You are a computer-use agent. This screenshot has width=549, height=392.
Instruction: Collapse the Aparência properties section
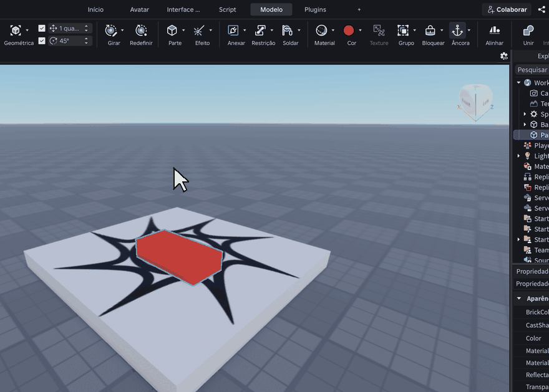[x=519, y=299]
